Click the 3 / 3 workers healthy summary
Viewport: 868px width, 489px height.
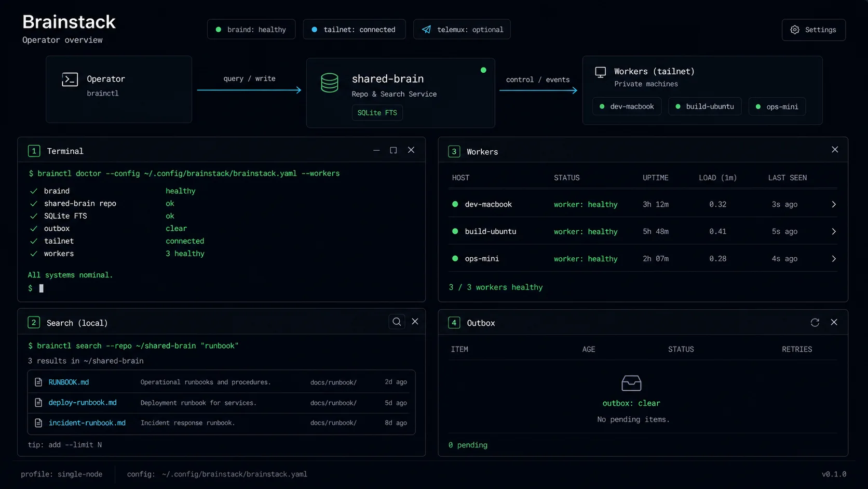[x=495, y=287]
